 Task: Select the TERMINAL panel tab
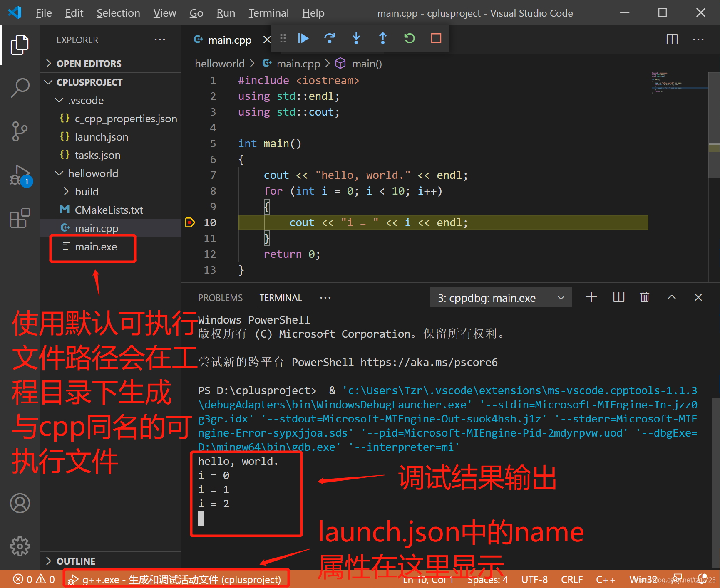(x=281, y=298)
